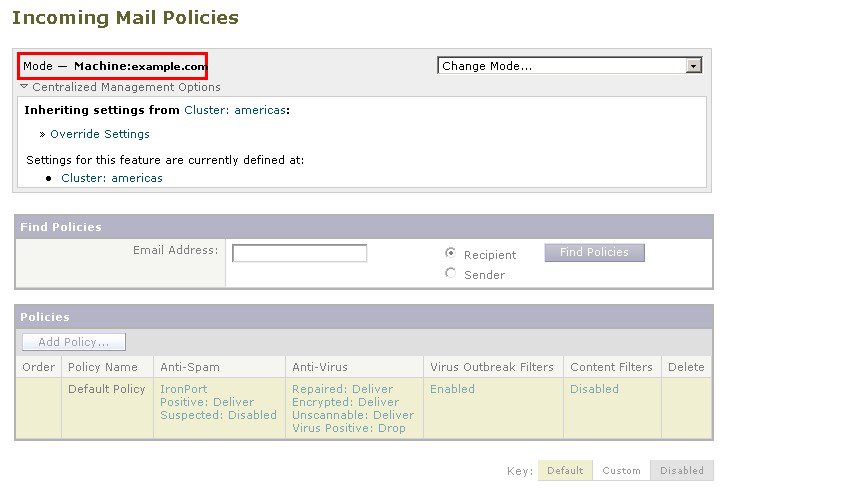Click the Find Policies button
This screenshot has height=488, width=863.
tap(594, 253)
